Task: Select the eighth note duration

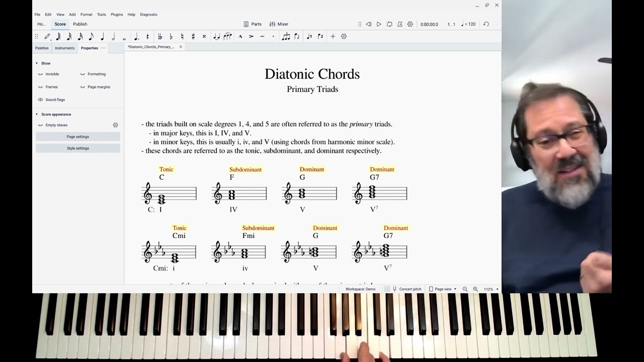Action: 91,36
